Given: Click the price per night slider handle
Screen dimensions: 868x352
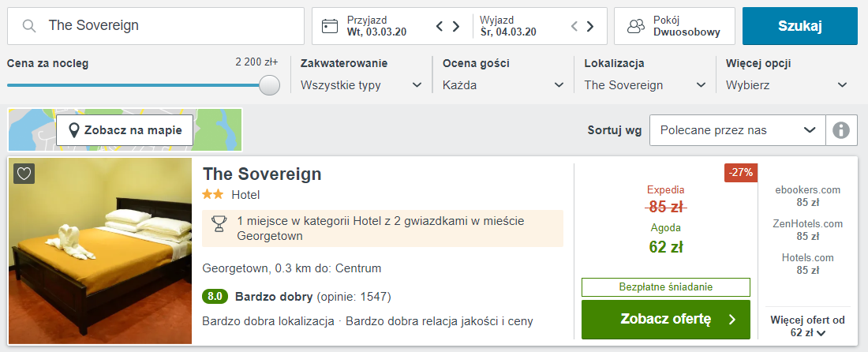Looking at the screenshot, I should coord(270,85).
